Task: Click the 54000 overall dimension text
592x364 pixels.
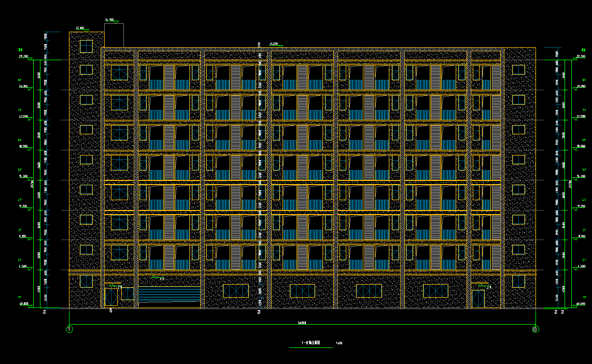Action: coord(302,323)
